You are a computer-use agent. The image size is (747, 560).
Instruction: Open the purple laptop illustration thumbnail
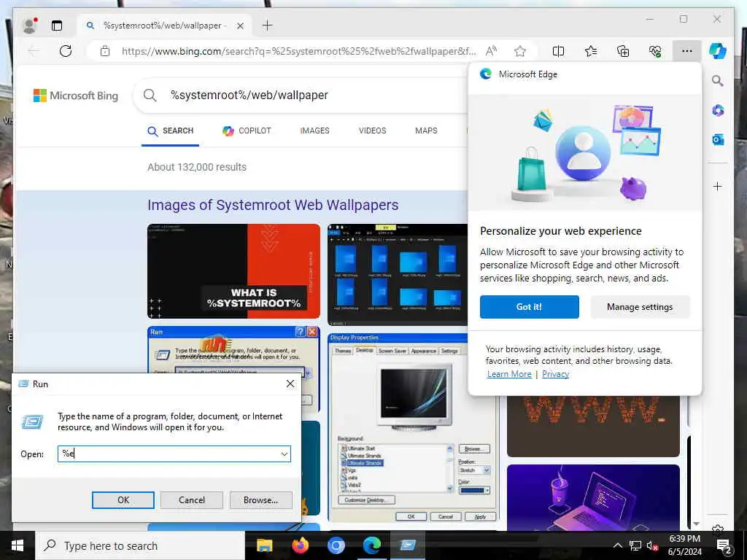coord(593,497)
